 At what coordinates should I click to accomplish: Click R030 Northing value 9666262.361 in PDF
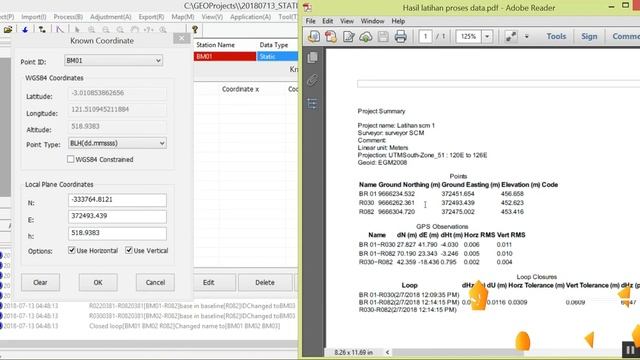point(397,203)
